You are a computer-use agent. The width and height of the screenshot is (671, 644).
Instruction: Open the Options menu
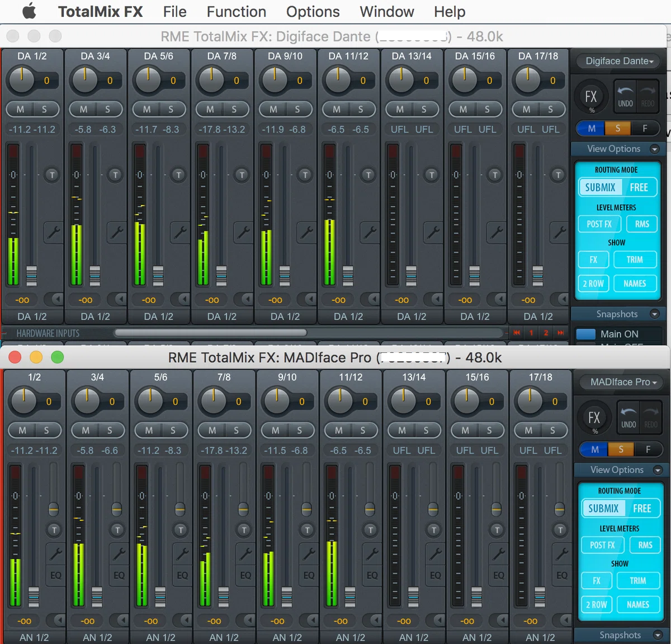click(x=313, y=12)
